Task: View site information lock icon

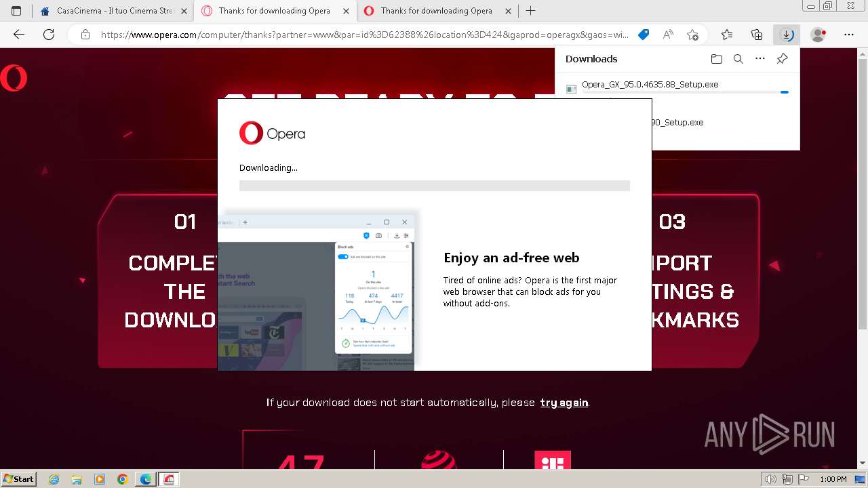Action: pyautogui.click(x=85, y=35)
